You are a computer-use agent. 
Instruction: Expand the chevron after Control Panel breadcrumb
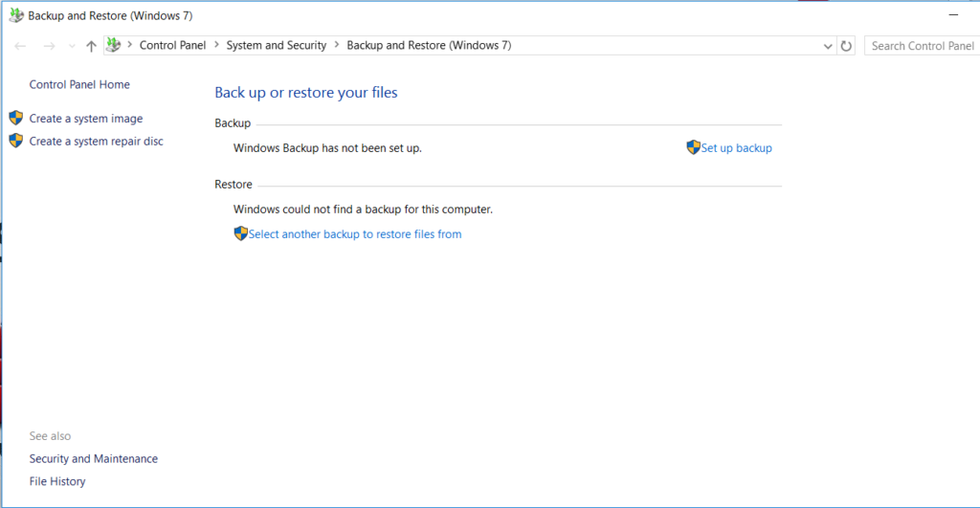tap(217, 45)
